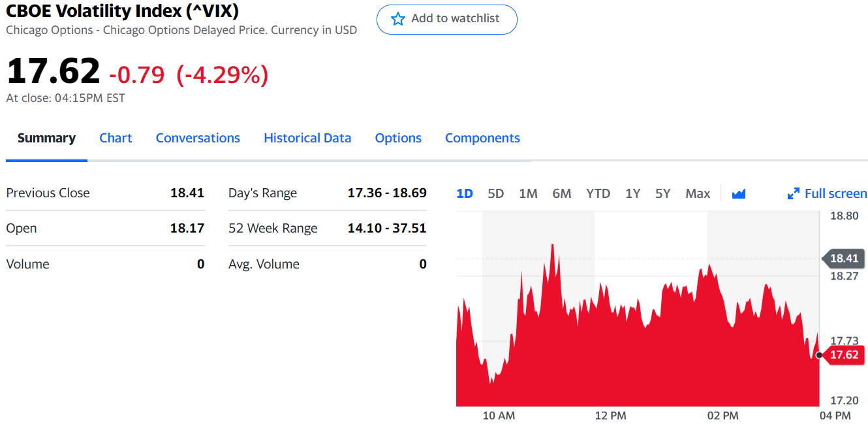Click the Full screen expand arrows icon
Viewport: 868px width, 424px height.
coord(794,193)
